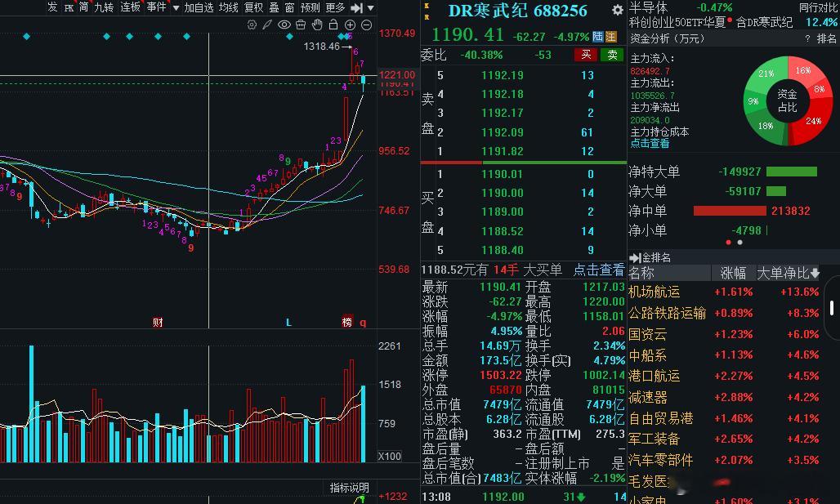Click the 名称 column header

(641, 273)
